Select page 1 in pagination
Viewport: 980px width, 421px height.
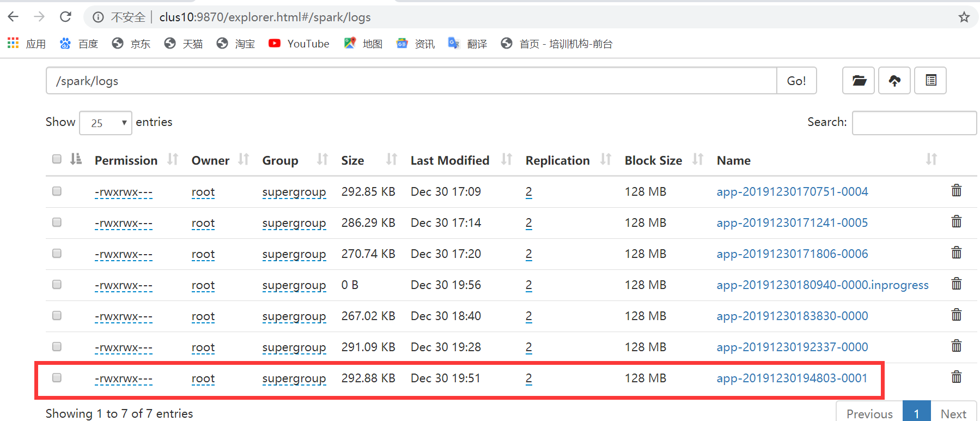point(917,412)
